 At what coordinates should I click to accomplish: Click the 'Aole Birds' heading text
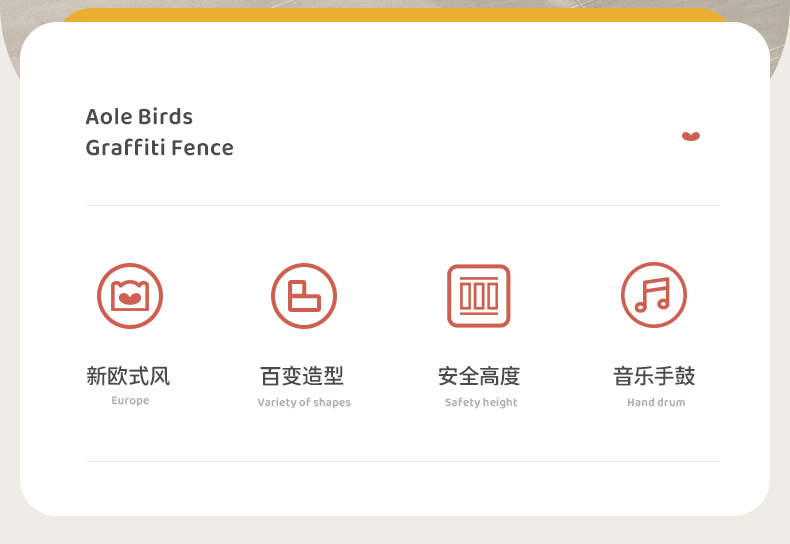(x=139, y=116)
